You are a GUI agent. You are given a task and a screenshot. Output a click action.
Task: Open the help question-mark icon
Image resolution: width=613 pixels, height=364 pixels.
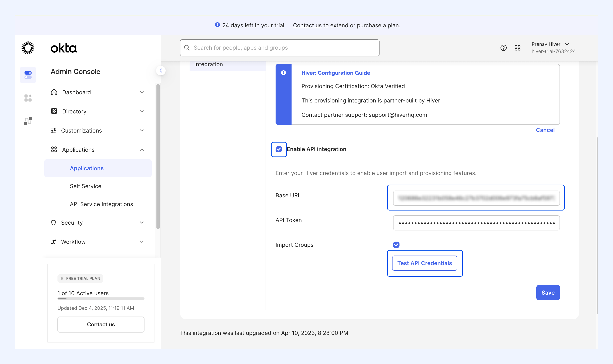503,48
